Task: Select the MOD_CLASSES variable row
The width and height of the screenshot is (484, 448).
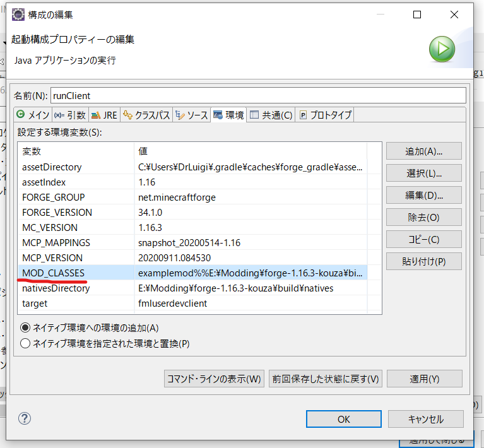Action: pos(192,273)
